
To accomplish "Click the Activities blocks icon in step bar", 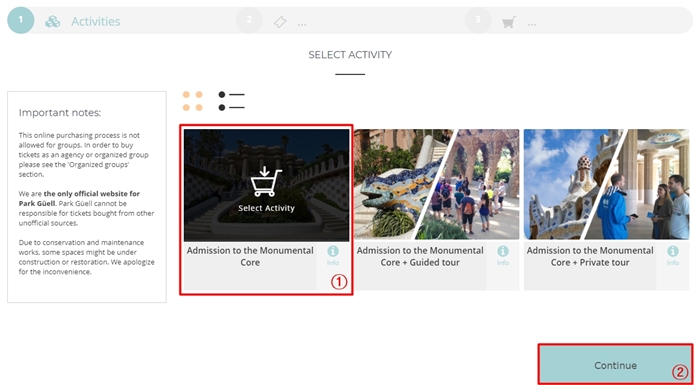I will point(53,21).
